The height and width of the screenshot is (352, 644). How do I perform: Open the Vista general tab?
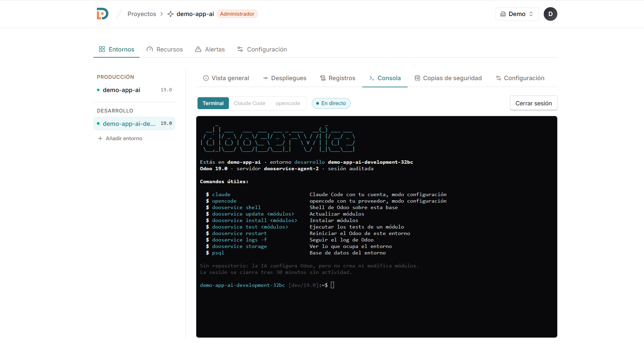226,78
